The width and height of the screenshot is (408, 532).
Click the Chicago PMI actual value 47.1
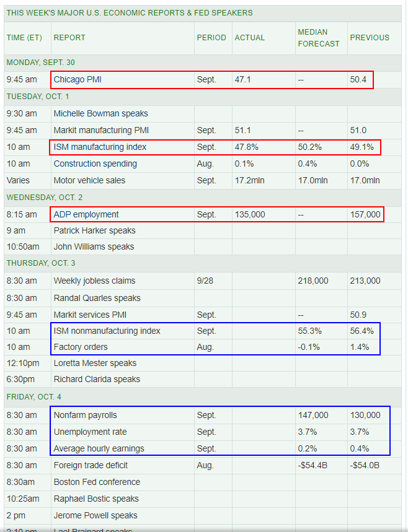pos(242,80)
